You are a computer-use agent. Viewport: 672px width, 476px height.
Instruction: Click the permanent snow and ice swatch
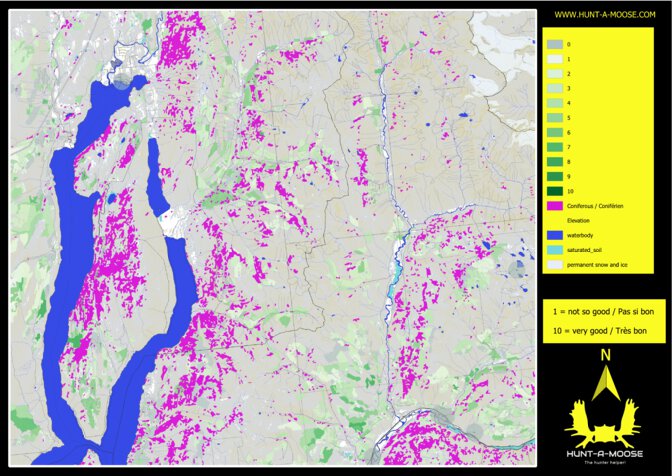(555, 265)
